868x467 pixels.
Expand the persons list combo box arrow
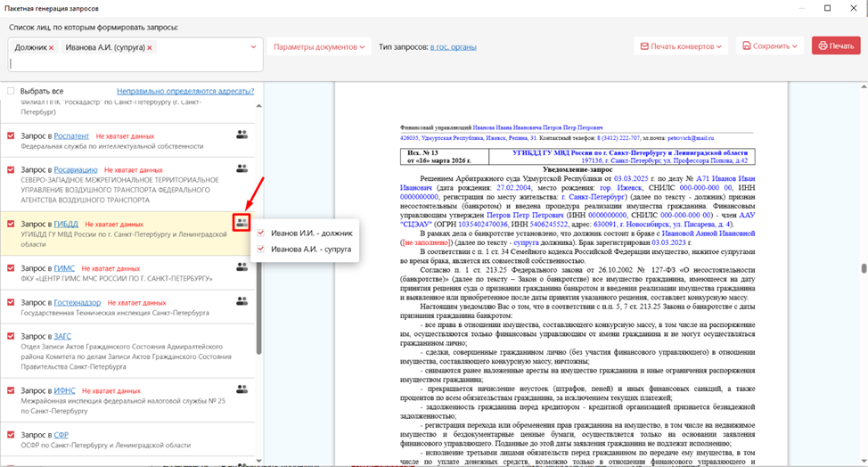(x=253, y=47)
